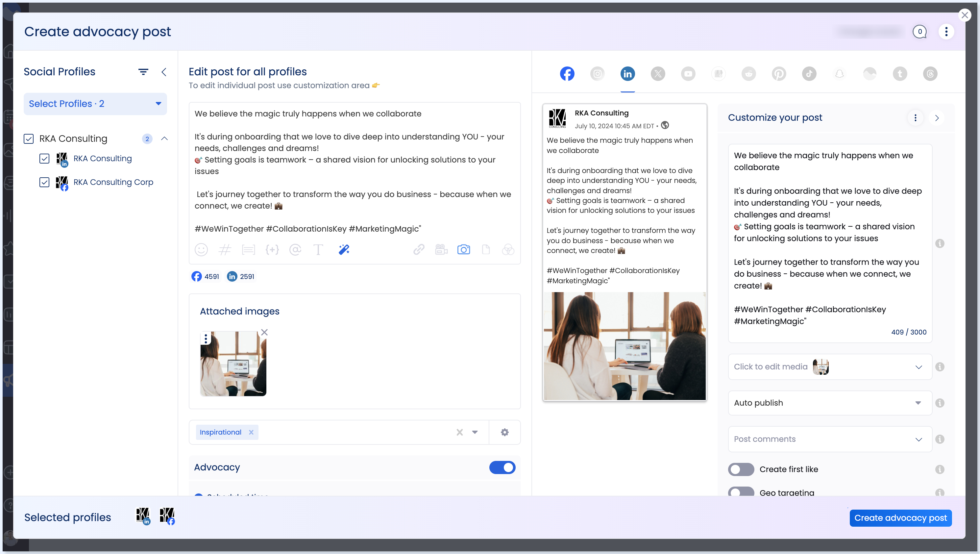Switch to the TikTok preview tab
The image size is (980, 554).
pos(809,74)
